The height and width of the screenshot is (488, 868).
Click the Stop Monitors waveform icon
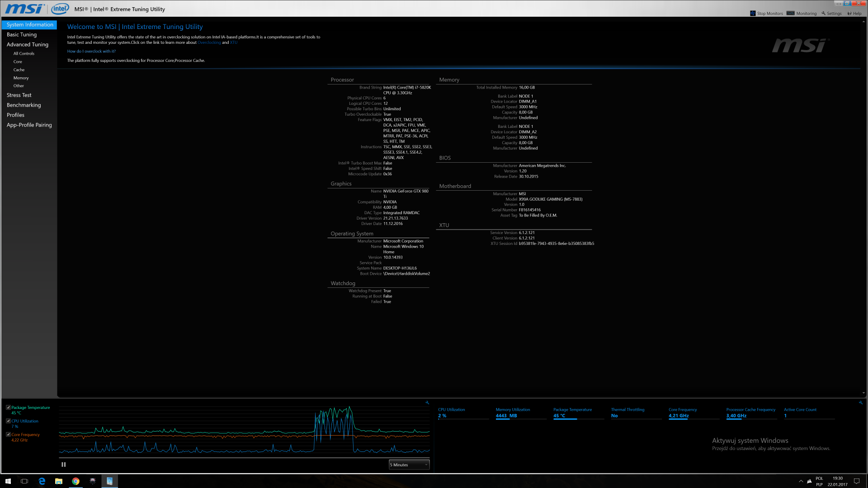pyautogui.click(x=753, y=14)
